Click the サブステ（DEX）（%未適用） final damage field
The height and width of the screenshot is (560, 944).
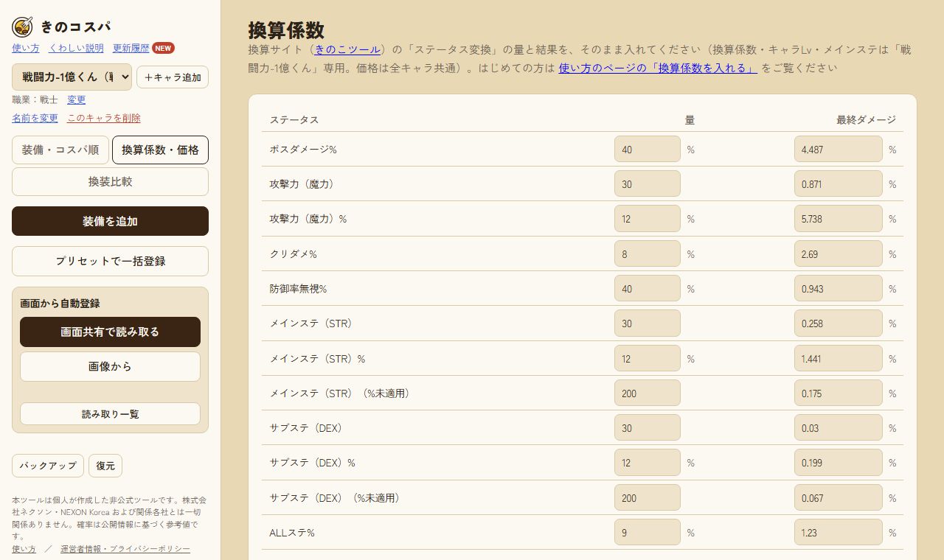(x=839, y=497)
